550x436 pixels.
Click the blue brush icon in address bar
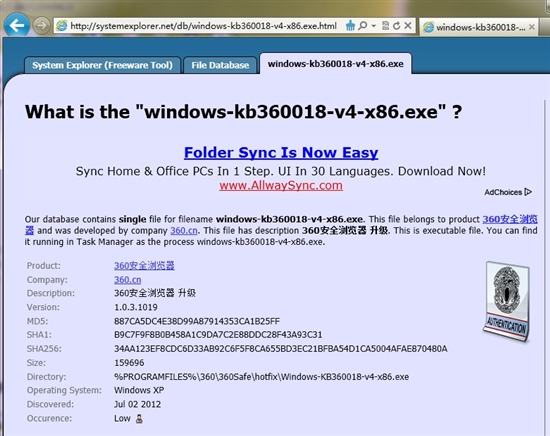click(x=350, y=26)
